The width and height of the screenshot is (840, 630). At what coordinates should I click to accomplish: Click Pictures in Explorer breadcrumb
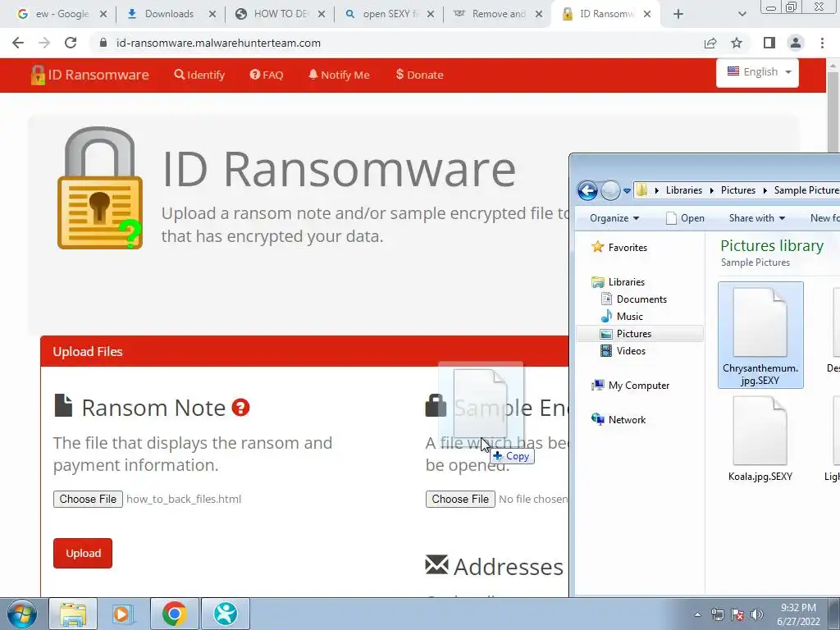pos(737,190)
